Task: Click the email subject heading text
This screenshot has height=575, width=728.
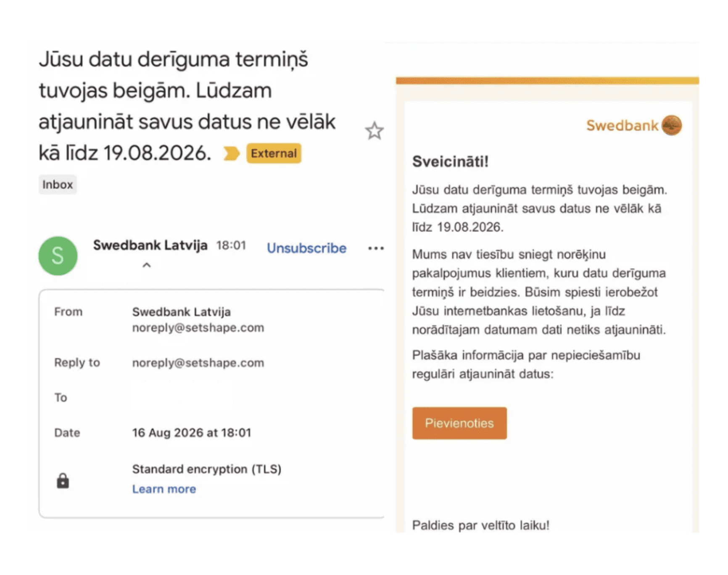Action: tap(187, 106)
